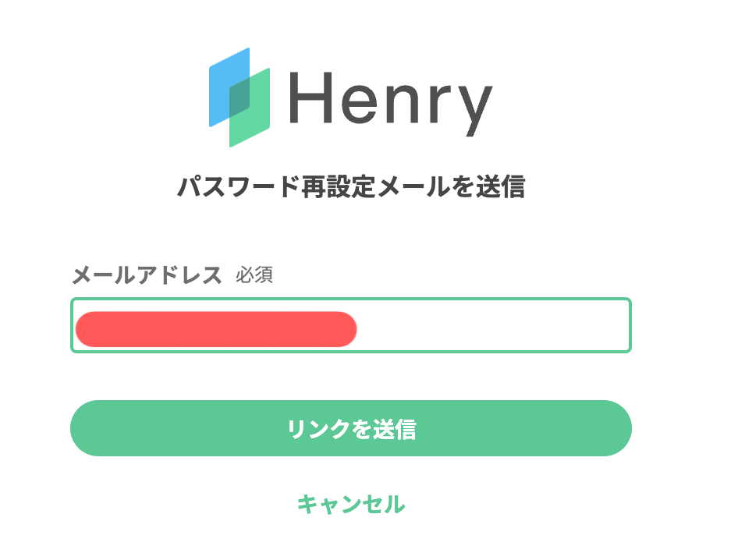Submit the password reset email form
The image size is (738, 560).
(x=350, y=428)
